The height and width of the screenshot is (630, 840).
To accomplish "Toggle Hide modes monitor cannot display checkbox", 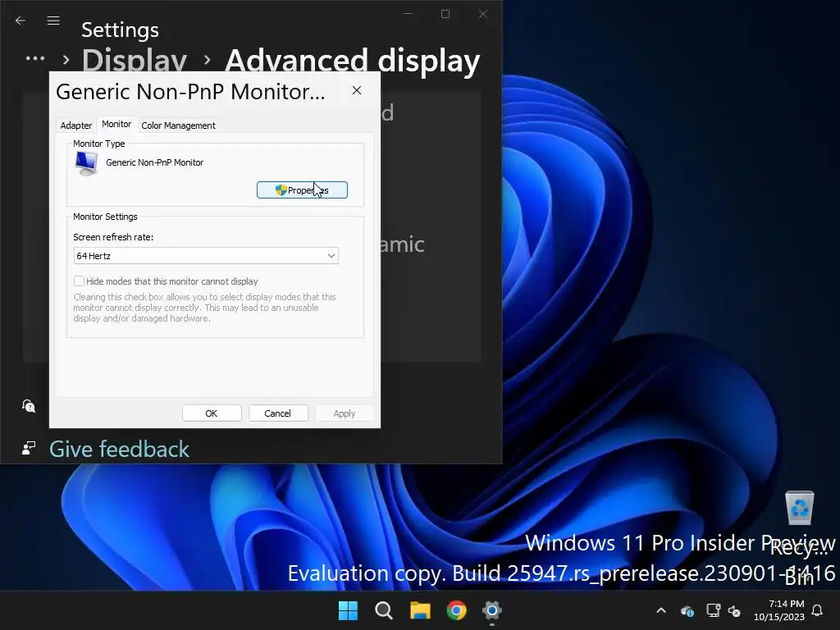I will coord(79,281).
